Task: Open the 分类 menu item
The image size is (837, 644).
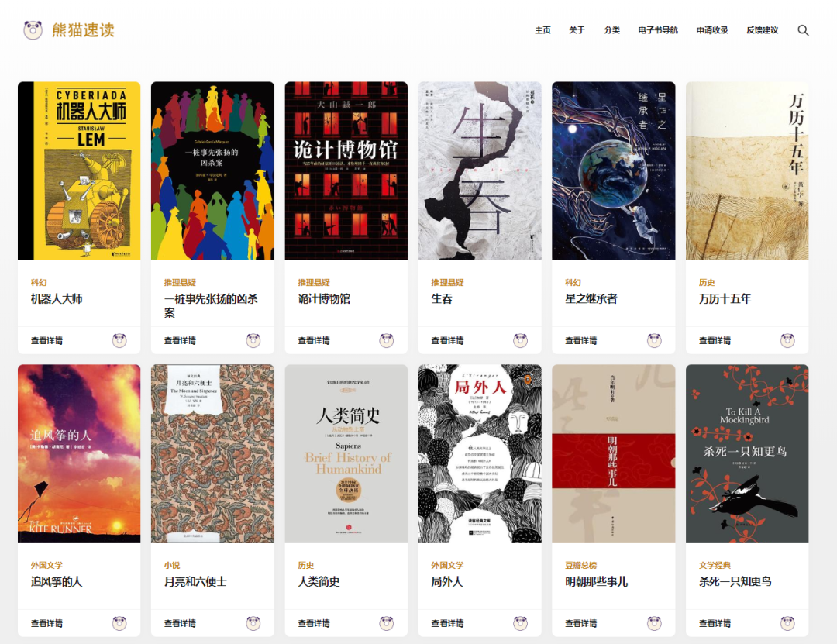Action: tap(611, 30)
